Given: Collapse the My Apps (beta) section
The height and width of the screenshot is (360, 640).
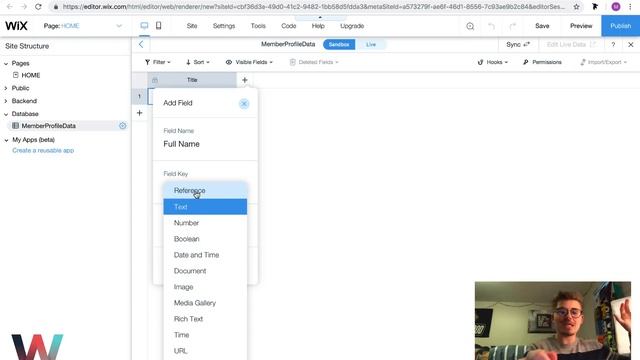Looking at the screenshot, I should coord(6,140).
